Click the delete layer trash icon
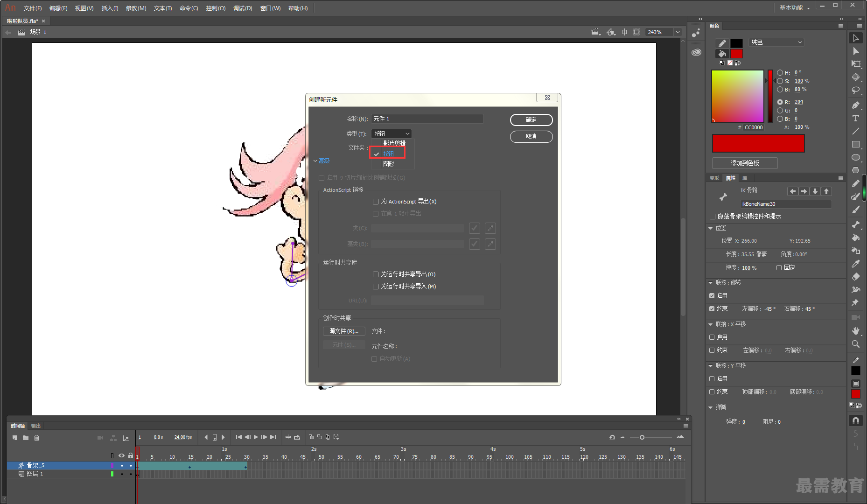 coord(37,438)
